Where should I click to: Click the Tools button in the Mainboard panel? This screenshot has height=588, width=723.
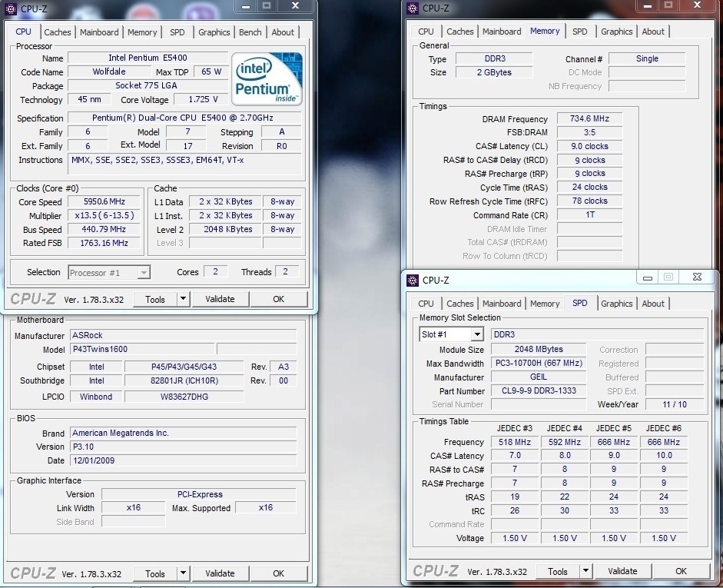click(x=155, y=573)
